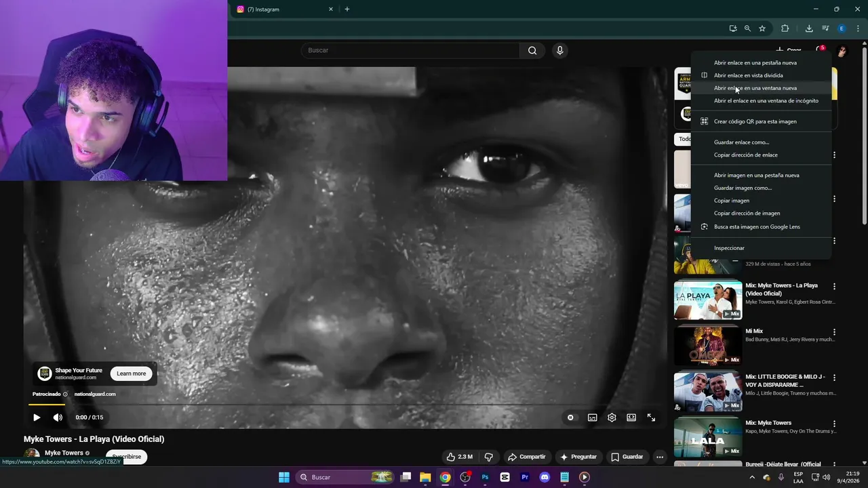Toggle the autoplay switch in player
Viewport: 868px width, 488px height.
570,418
